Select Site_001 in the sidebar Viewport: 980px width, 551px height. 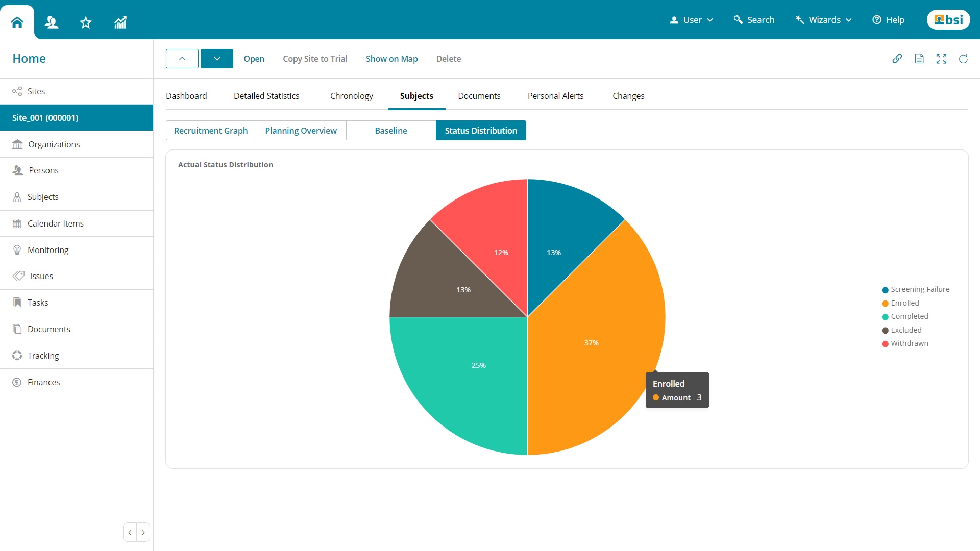(x=45, y=117)
